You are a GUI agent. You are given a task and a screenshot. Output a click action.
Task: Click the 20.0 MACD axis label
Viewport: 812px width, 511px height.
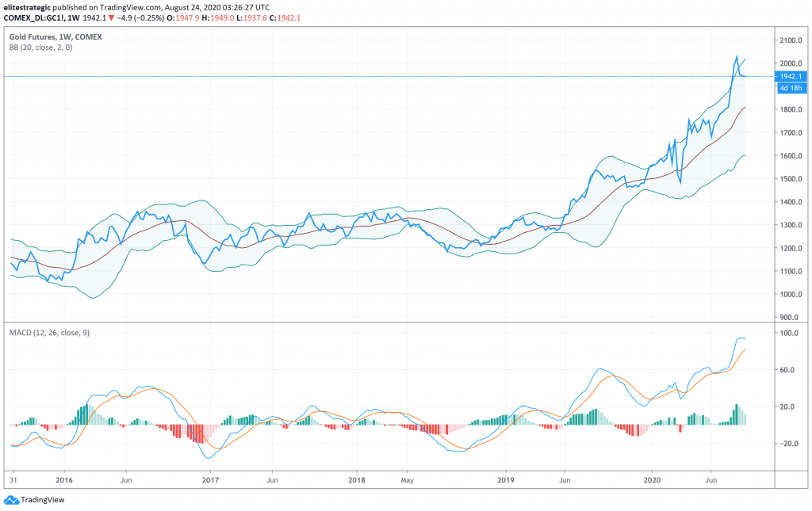tap(789, 406)
